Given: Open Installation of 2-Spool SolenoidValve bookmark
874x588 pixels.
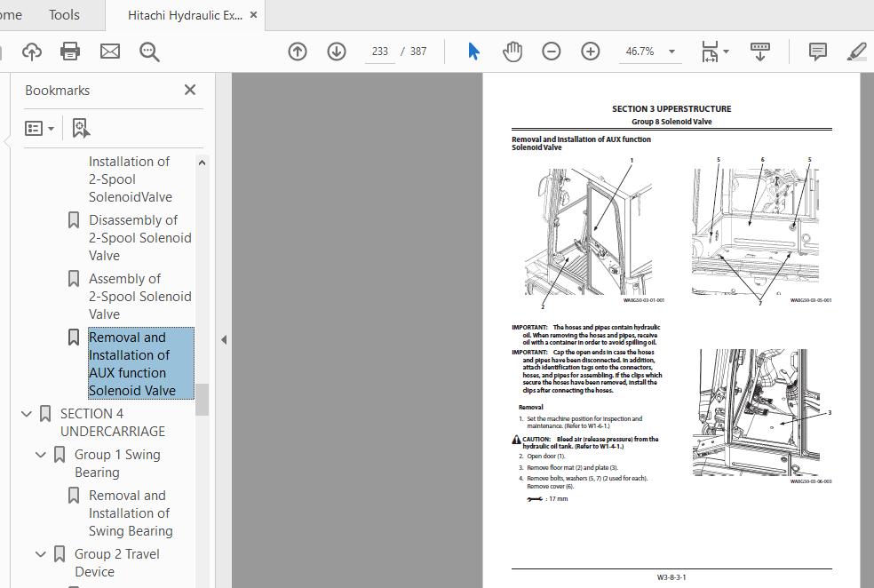Looking at the screenshot, I should click(131, 179).
